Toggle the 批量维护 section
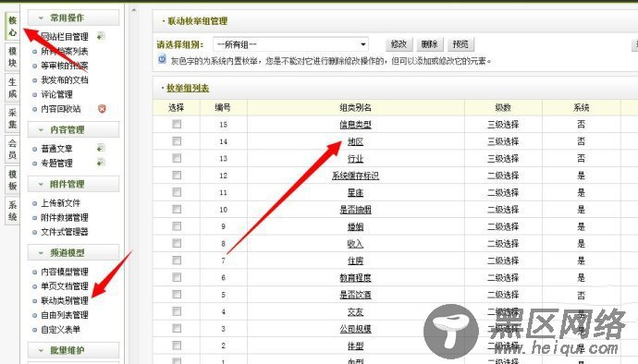The height and width of the screenshot is (364, 638). click(73, 350)
